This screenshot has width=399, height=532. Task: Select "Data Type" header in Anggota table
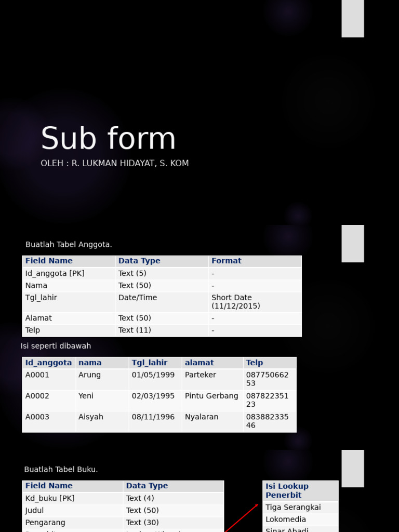point(139,261)
